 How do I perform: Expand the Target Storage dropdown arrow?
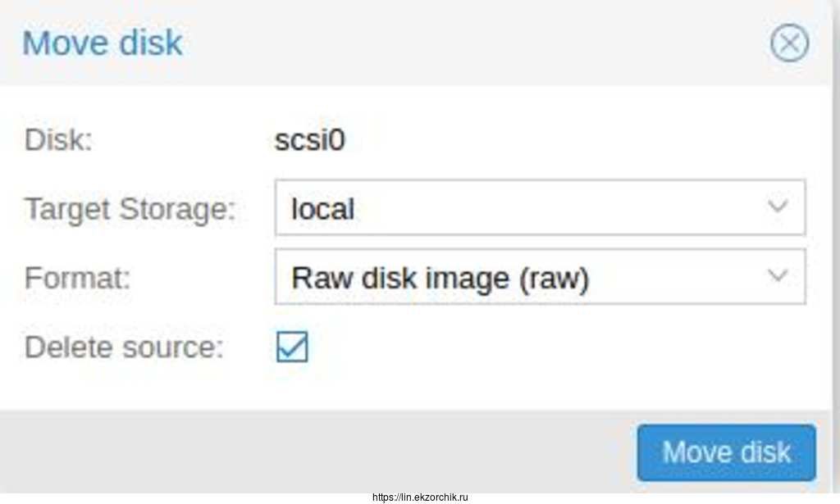[x=777, y=208]
